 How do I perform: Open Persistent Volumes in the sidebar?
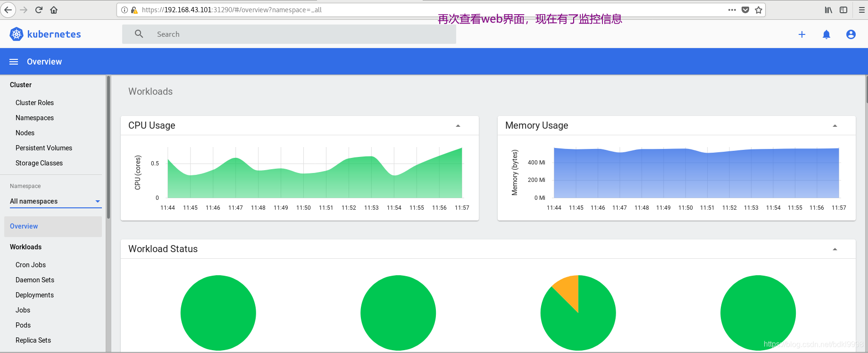point(44,148)
